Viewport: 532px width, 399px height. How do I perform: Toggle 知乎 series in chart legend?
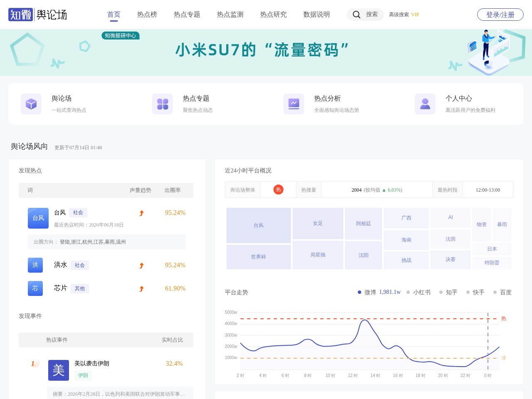coord(448,292)
